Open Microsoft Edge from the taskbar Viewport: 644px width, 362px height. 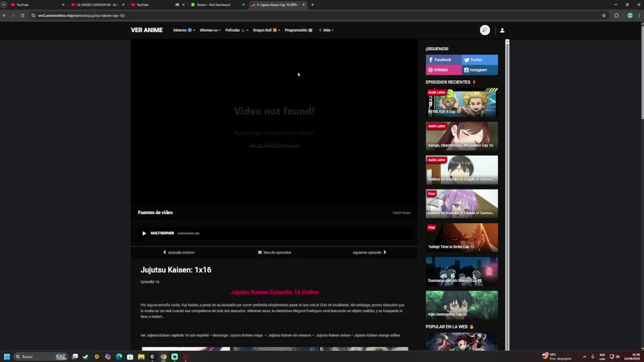[x=119, y=356]
